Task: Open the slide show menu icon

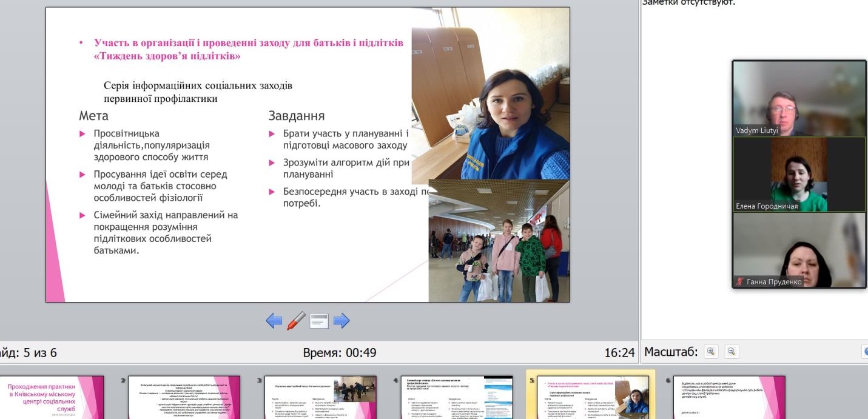Action: (319, 321)
